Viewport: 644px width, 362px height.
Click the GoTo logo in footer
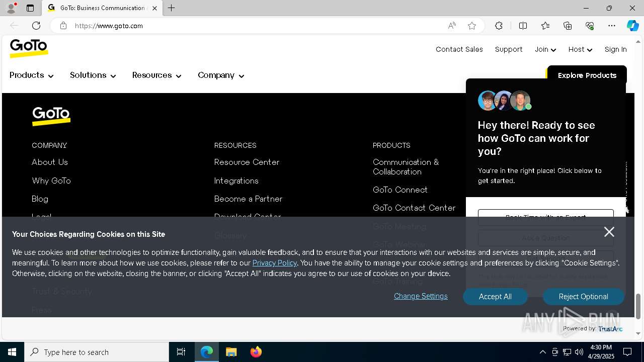51,116
